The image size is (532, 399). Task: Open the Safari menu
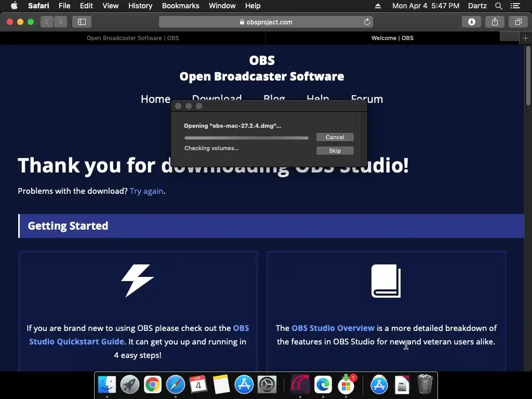click(x=38, y=6)
